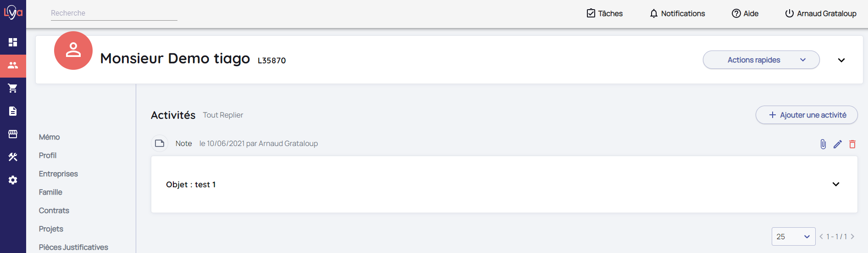Viewport: 868px width, 253px height.
Task: Click the Tout Replier link
Action: pos(223,115)
